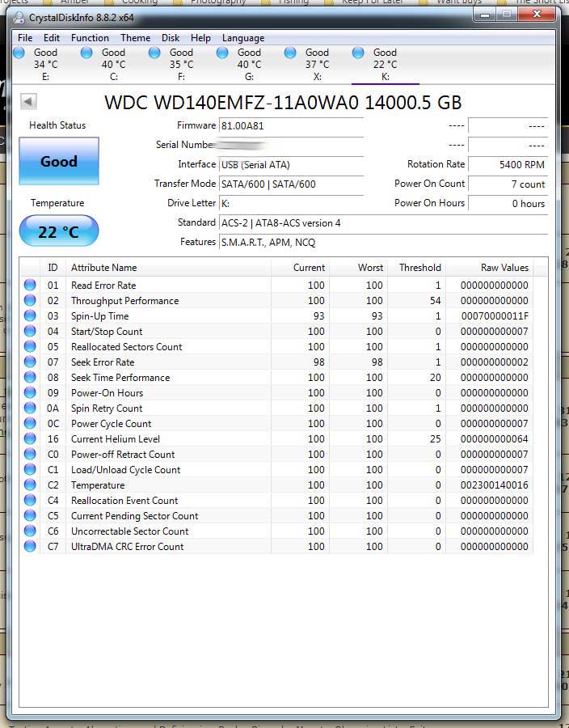This screenshot has width=569, height=728.
Task: Click status orb for Power Cycle Count
Action: [x=30, y=423]
